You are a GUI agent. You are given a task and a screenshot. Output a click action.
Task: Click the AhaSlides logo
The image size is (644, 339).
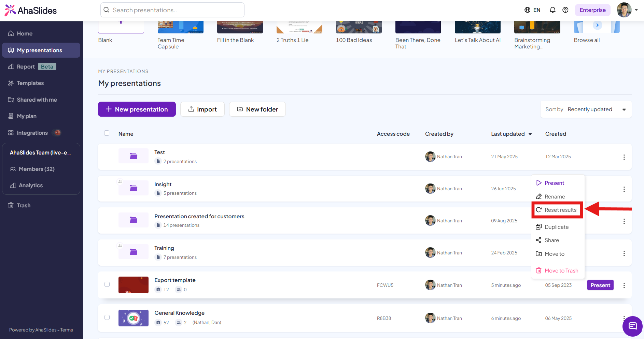coord(31,10)
